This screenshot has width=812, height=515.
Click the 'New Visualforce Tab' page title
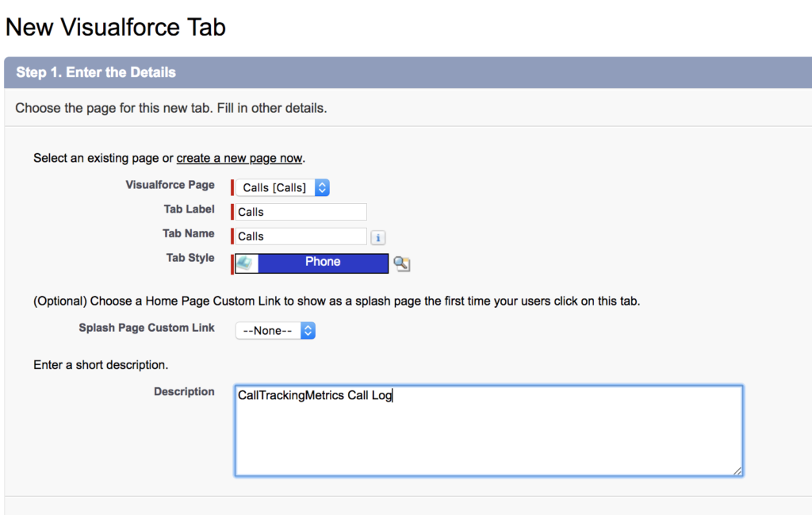pyautogui.click(x=115, y=27)
